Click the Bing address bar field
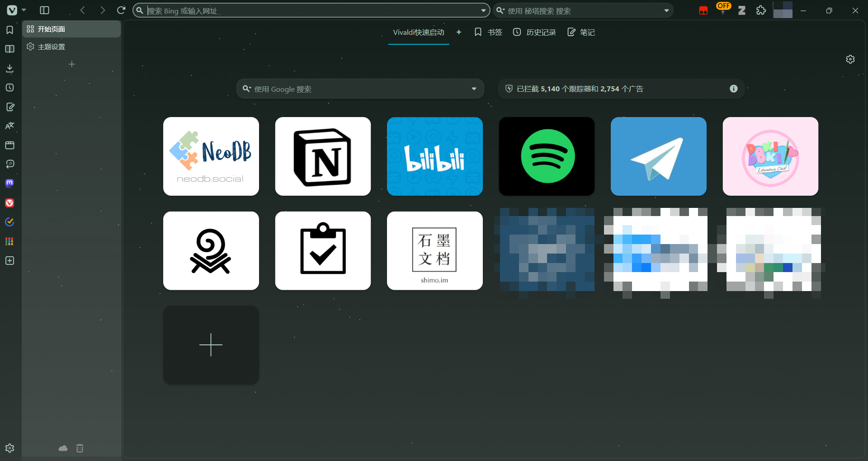 tap(312, 10)
